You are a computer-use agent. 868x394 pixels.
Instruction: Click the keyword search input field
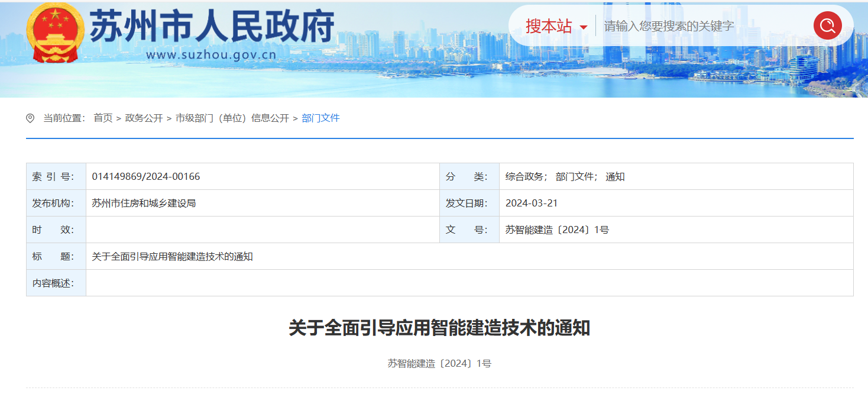pyautogui.click(x=704, y=26)
